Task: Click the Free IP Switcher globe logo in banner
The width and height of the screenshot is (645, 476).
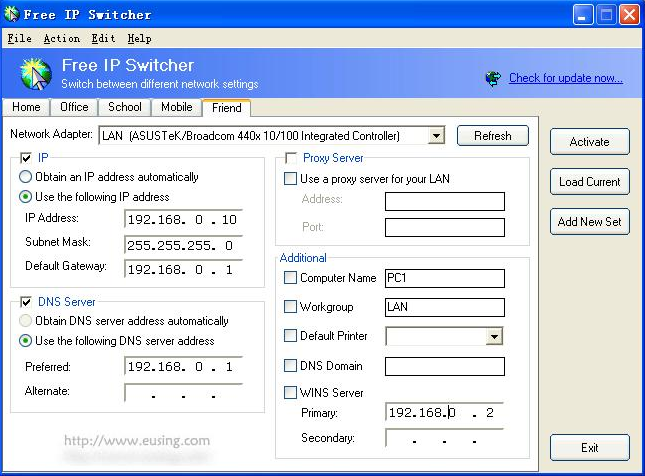Action: tap(36, 74)
